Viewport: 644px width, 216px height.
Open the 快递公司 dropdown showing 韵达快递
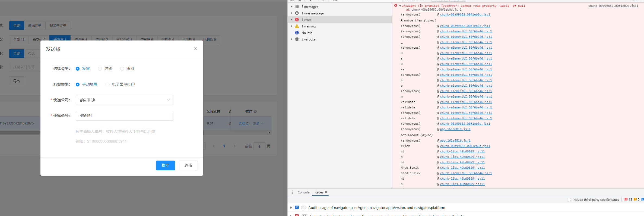[x=125, y=100]
